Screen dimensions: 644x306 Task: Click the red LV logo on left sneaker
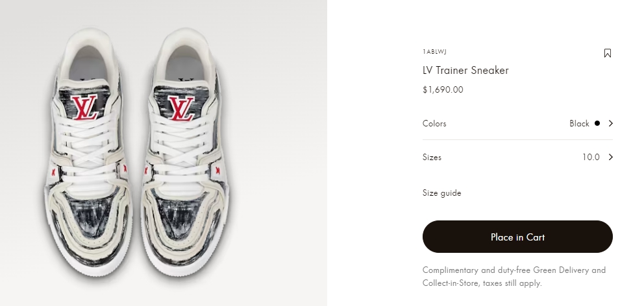click(x=84, y=107)
